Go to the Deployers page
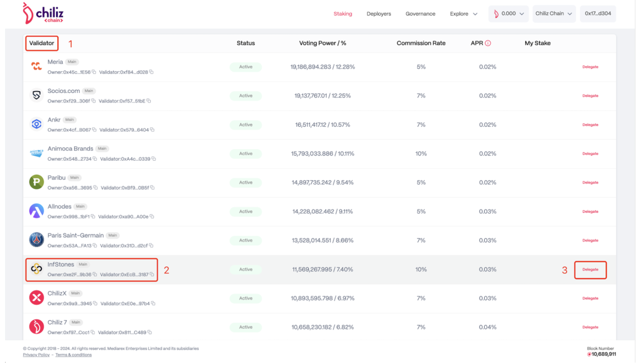 pyautogui.click(x=379, y=14)
